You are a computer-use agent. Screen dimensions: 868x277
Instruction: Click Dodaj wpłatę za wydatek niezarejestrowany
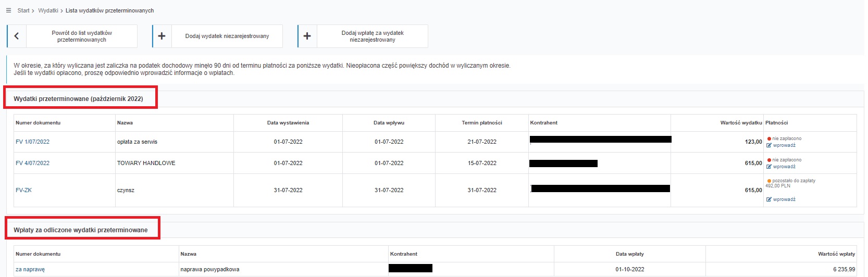click(373, 36)
